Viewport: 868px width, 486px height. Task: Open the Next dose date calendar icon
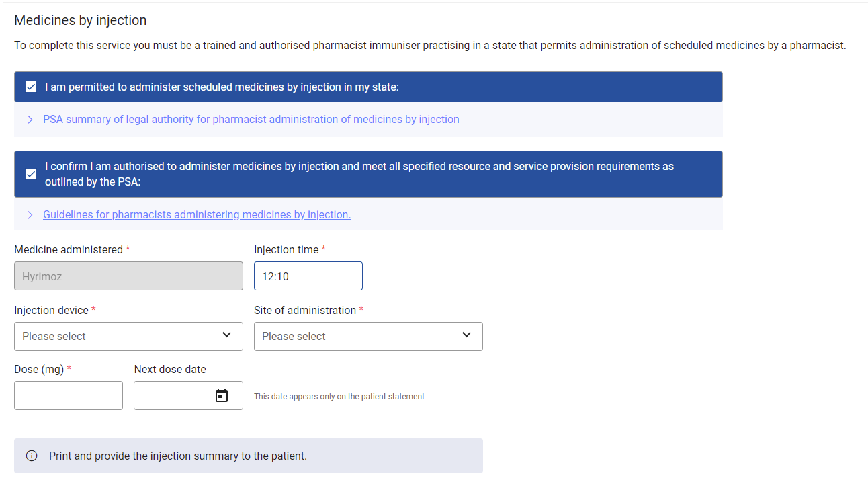(x=222, y=396)
